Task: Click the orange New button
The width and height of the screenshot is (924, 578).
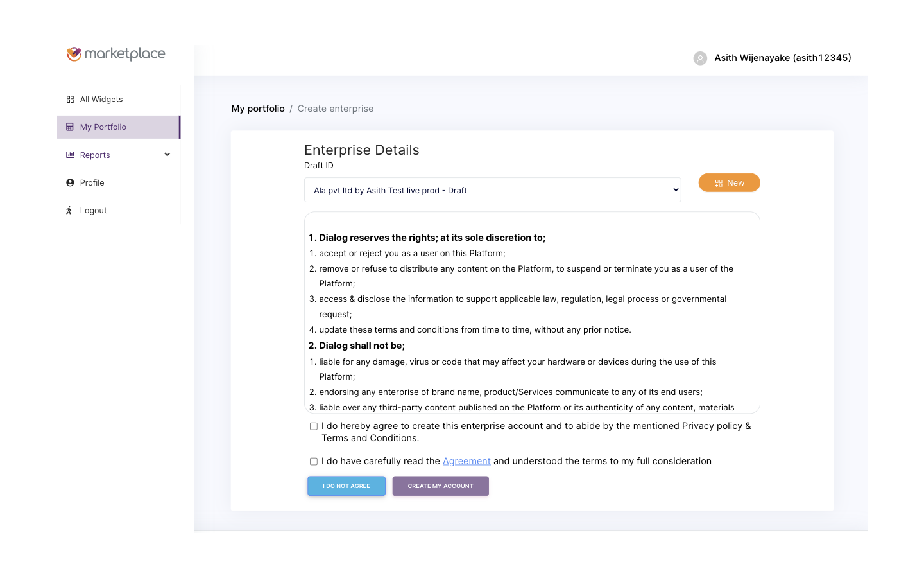Action: [729, 183]
